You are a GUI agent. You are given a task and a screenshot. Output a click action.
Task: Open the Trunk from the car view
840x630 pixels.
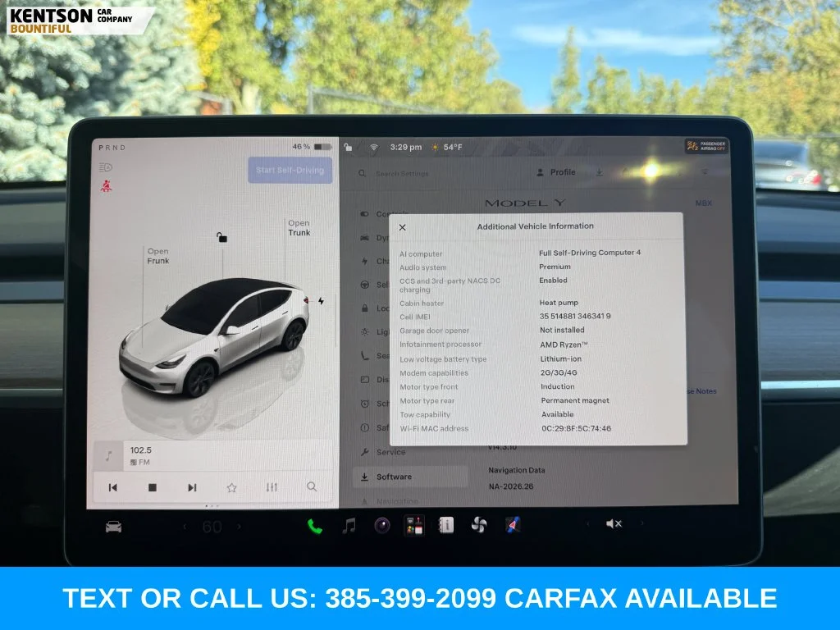(x=299, y=228)
